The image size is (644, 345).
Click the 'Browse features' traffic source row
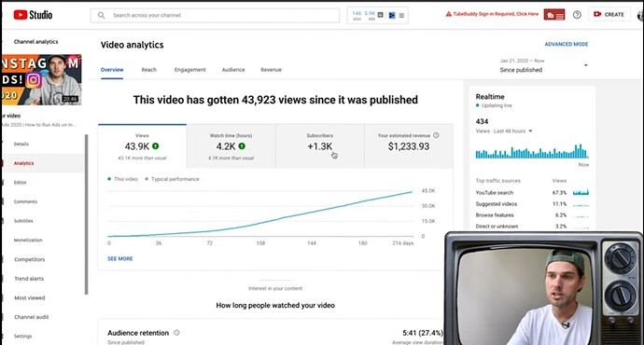coord(532,215)
